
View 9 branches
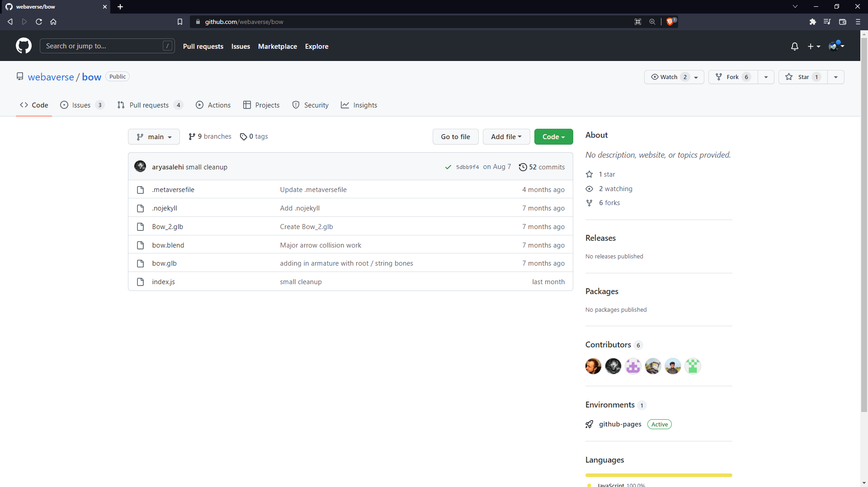210,136
